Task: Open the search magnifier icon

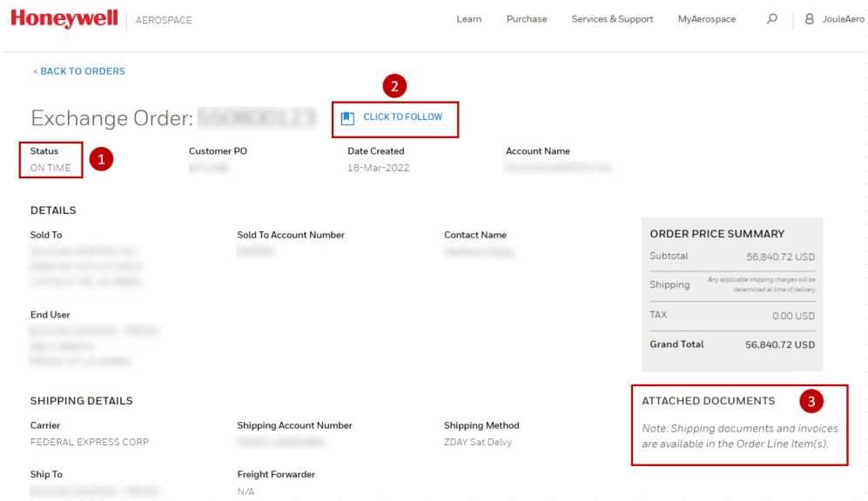Action: 771,19
